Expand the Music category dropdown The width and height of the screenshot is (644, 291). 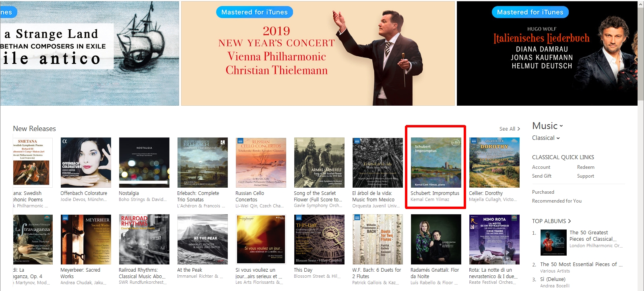pyautogui.click(x=547, y=126)
